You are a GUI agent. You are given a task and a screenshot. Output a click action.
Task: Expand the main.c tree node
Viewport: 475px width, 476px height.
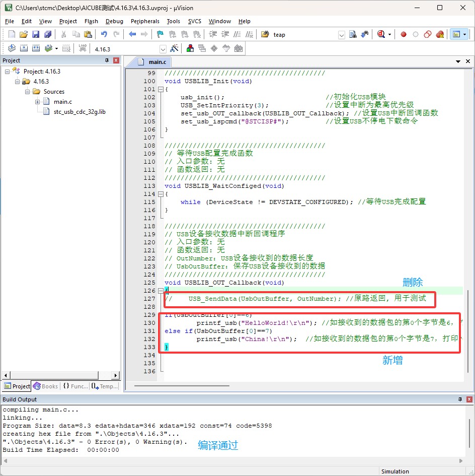[38, 102]
